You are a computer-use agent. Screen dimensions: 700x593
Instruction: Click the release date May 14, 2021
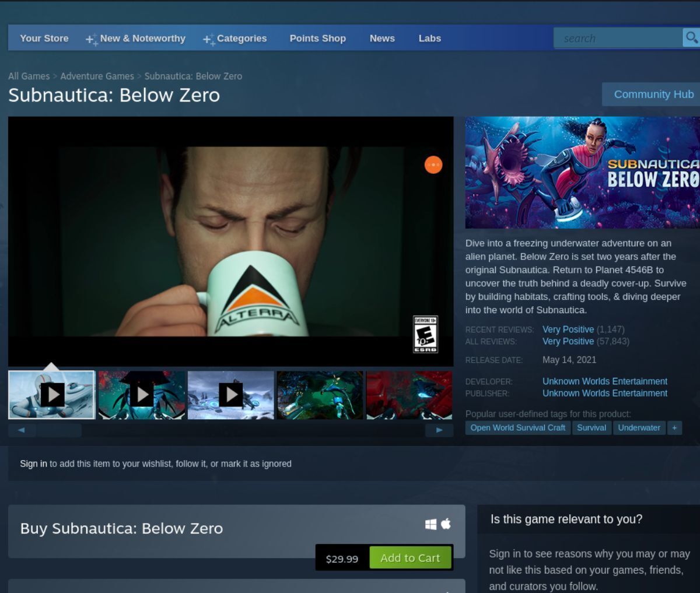[x=569, y=360]
